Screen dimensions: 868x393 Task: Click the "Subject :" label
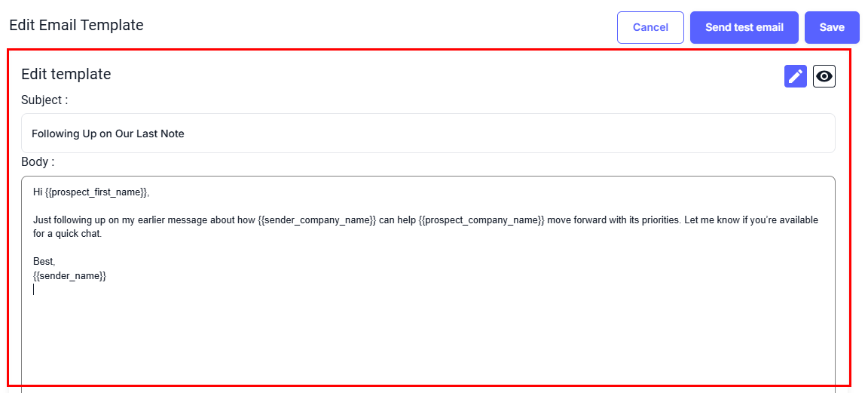click(44, 100)
